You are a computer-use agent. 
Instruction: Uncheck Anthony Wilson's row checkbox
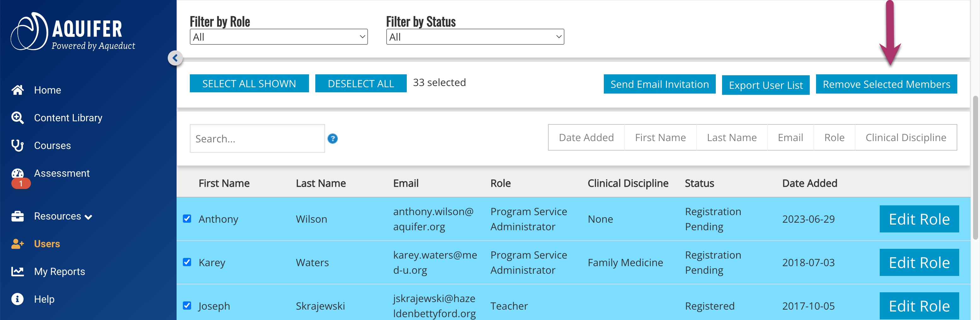click(187, 219)
